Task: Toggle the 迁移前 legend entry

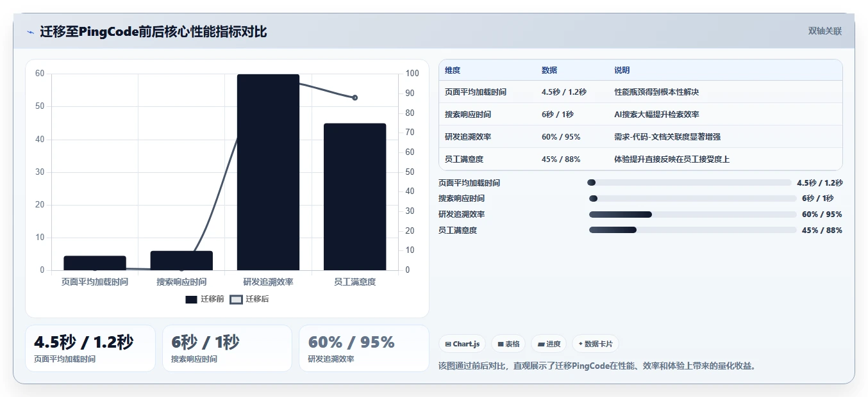Action: coord(204,299)
